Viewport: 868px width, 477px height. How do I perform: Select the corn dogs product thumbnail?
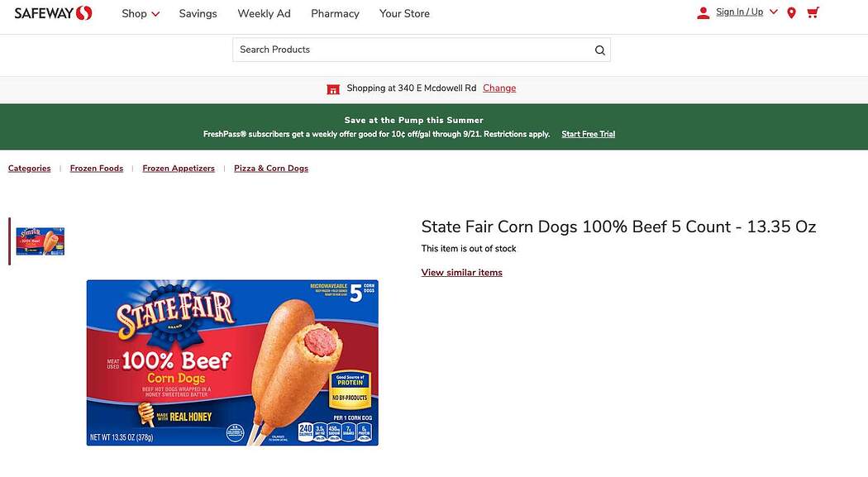tap(40, 241)
